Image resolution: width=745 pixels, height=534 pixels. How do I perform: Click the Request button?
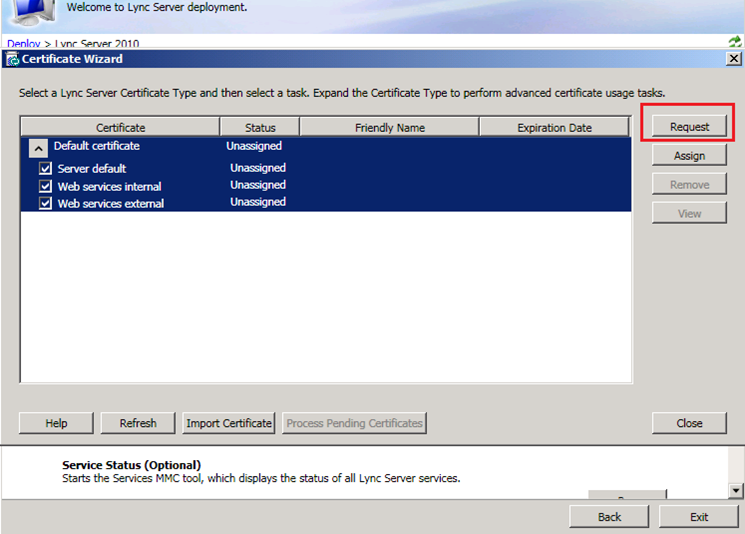coord(689,127)
